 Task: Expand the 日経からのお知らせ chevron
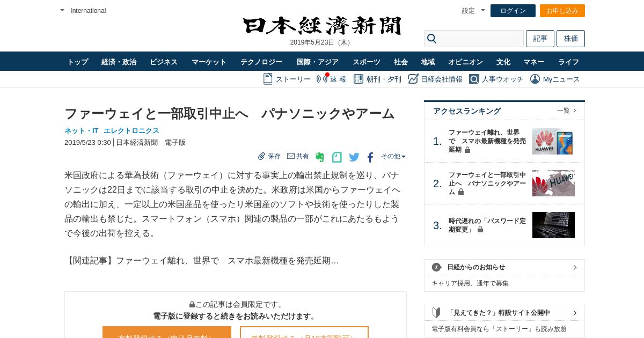click(575, 267)
